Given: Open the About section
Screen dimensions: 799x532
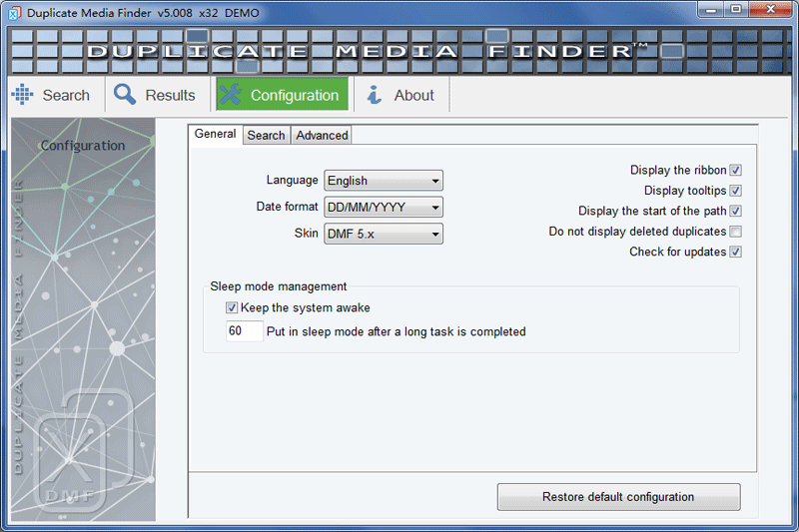Looking at the screenshot, I should (x=401, y=95).
